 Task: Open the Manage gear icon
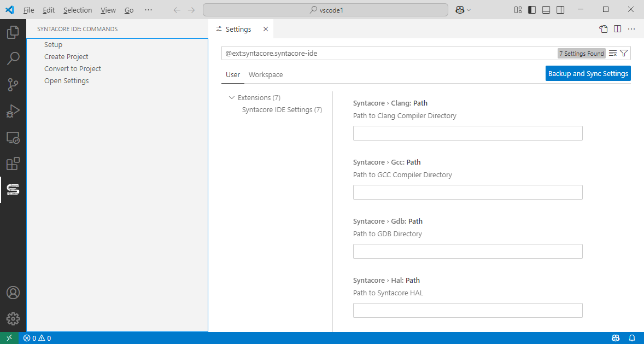[13, 318]
